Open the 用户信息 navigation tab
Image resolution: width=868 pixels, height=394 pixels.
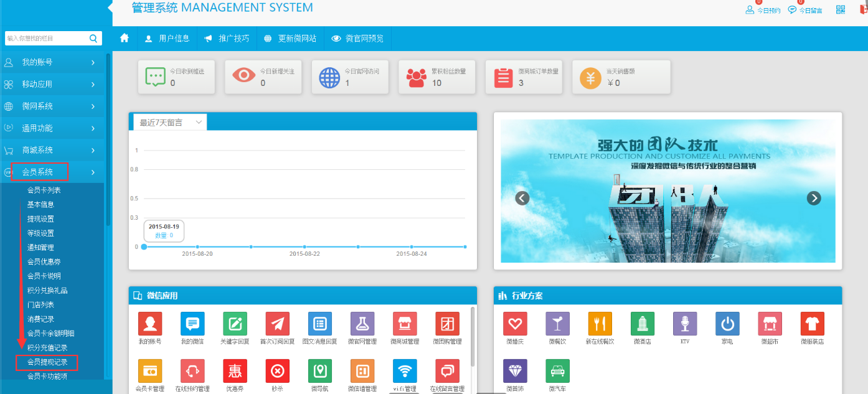(167, 39)
